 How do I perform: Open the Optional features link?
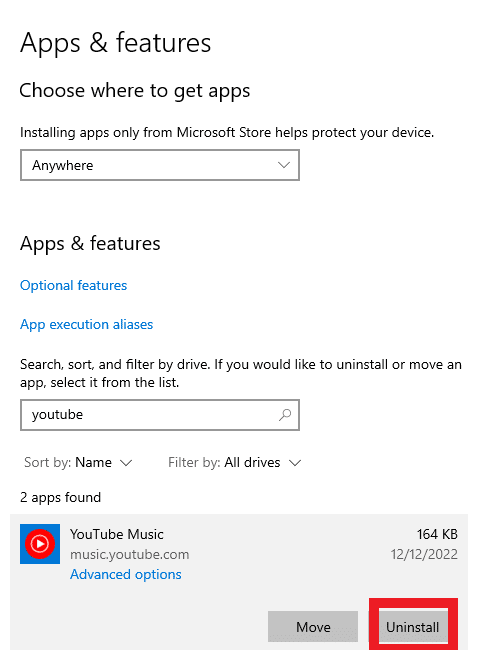(73, 285)
